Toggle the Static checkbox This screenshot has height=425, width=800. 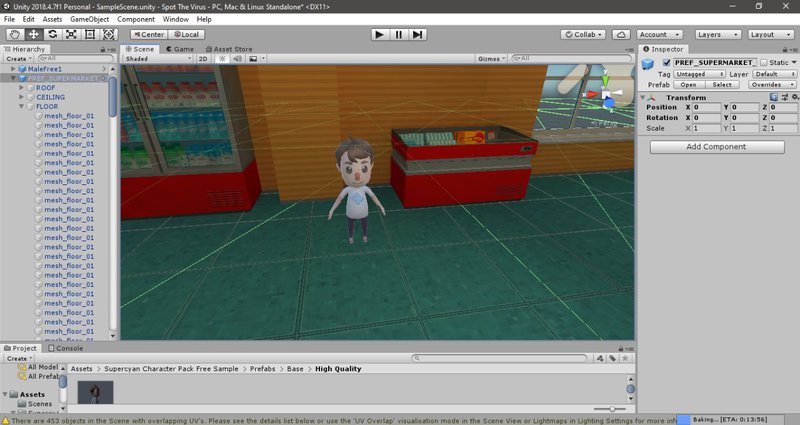(763, 62)
